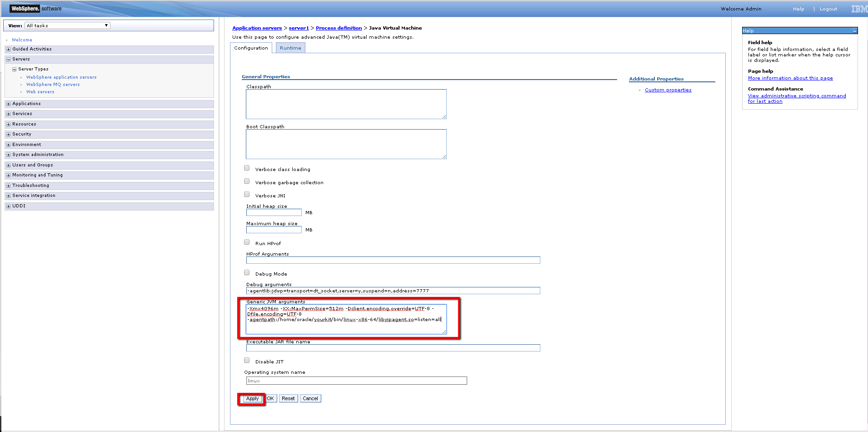Select the Configuration tab
The width and height of the screenshot is (868, 432).
click(251, 48)
